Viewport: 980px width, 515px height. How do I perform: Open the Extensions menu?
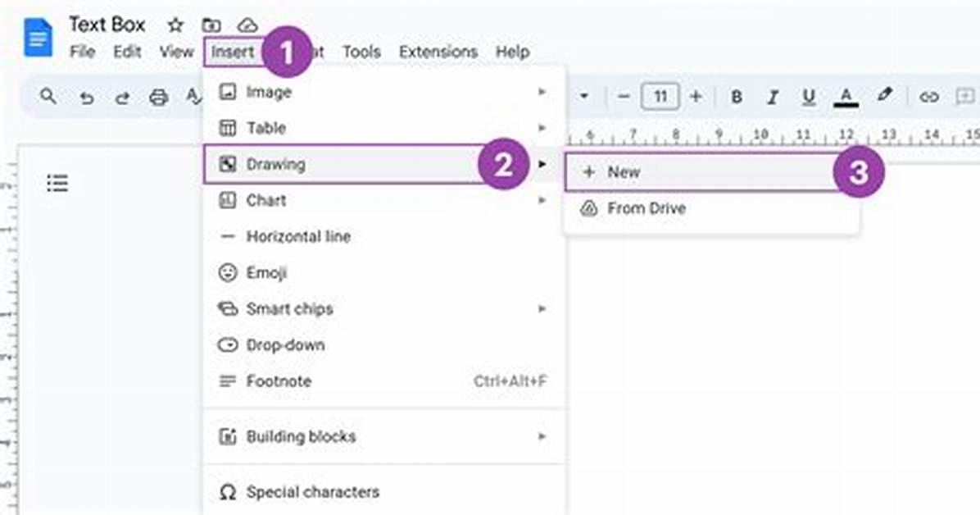(x=438, y=52)
